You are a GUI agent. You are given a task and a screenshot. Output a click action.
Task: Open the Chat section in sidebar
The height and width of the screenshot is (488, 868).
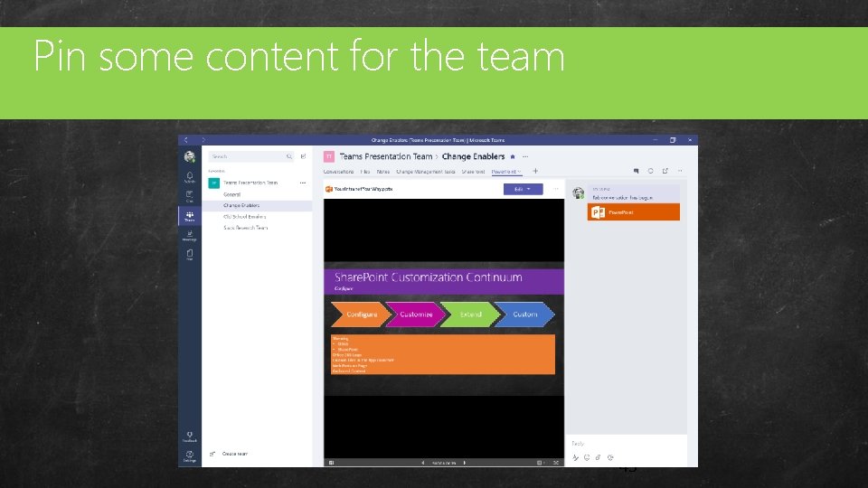pos(189,196)
